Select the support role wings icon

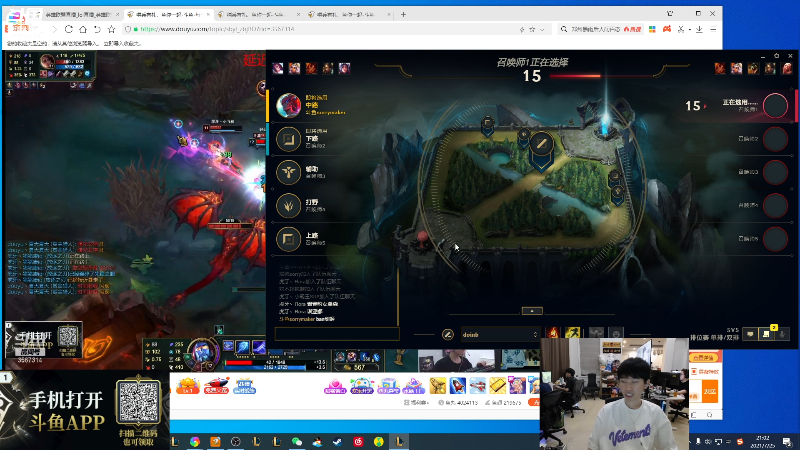click(x=288, y=172)
